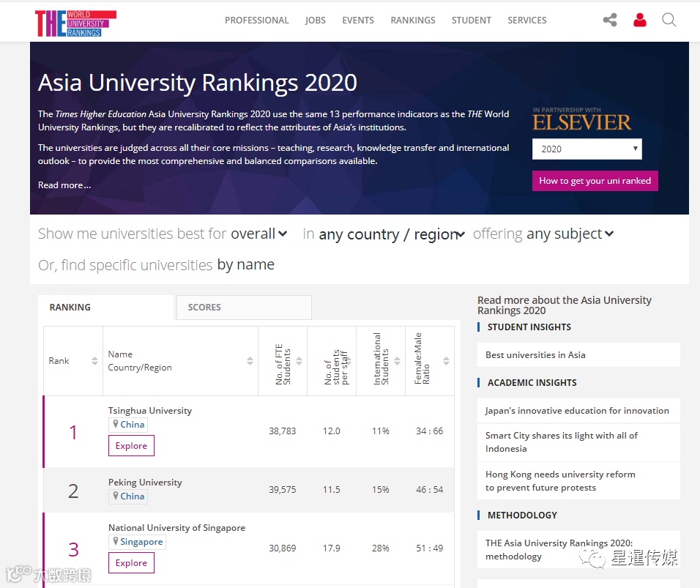The height and width of the screenshot is (588, 700).
Task: Click the METHODOLOGY heading
Action: (x=522, y=516)
